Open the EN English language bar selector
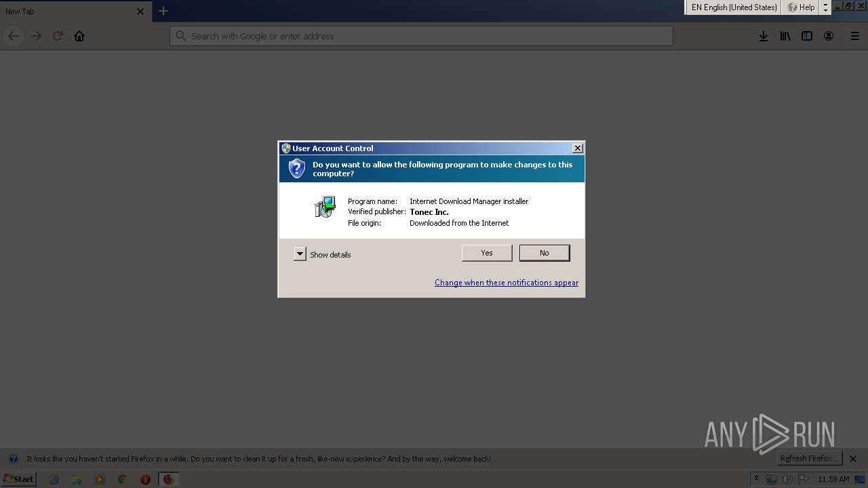This screenshot has width=868, height=488. pos(733,7)
